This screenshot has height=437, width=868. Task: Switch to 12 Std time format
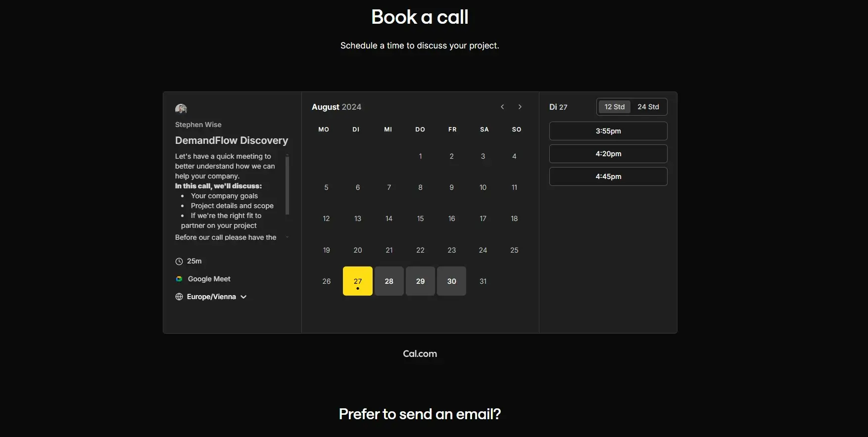coord(615,107)
